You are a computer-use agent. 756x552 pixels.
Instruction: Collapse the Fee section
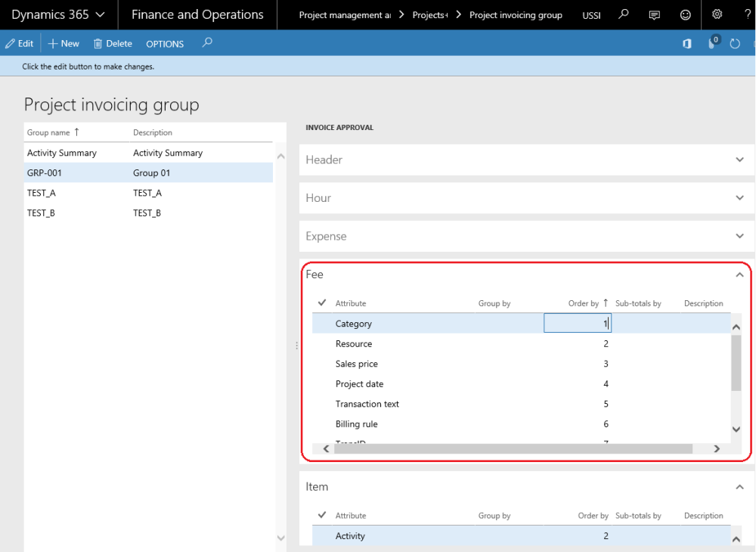739,274
